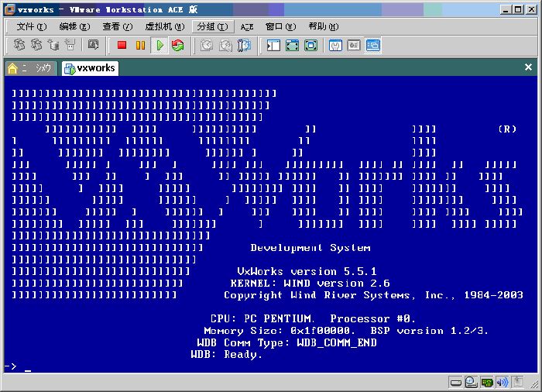Screen dimensions: 542x392
Task: Open the 帮助 (H) menu
Action: 324,26
